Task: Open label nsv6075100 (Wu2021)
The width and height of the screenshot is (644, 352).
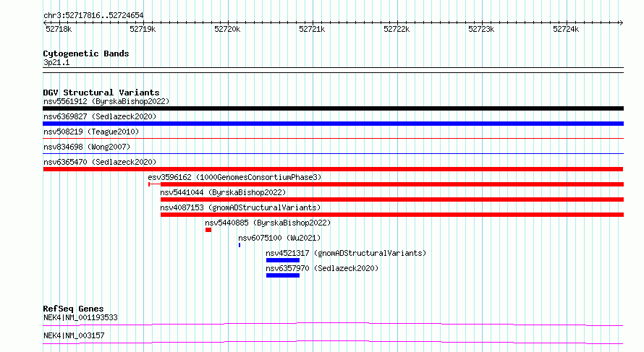Action: tap(279, 238)
